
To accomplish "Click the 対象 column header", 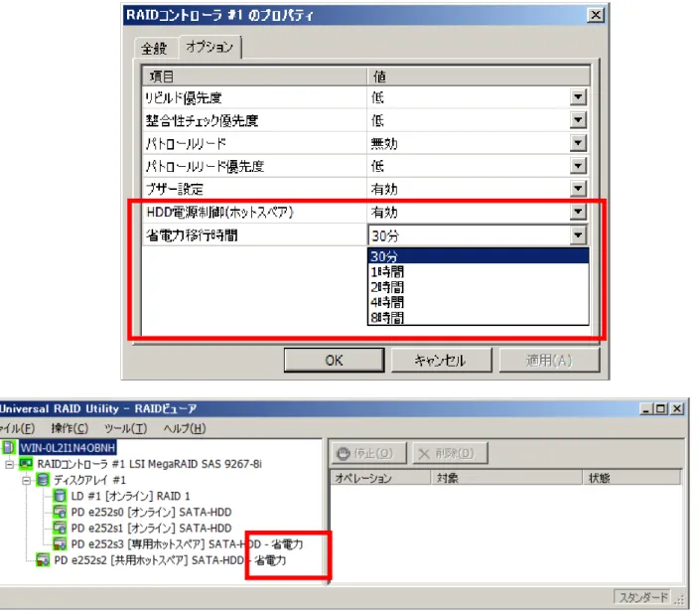I will click(507, 478).
